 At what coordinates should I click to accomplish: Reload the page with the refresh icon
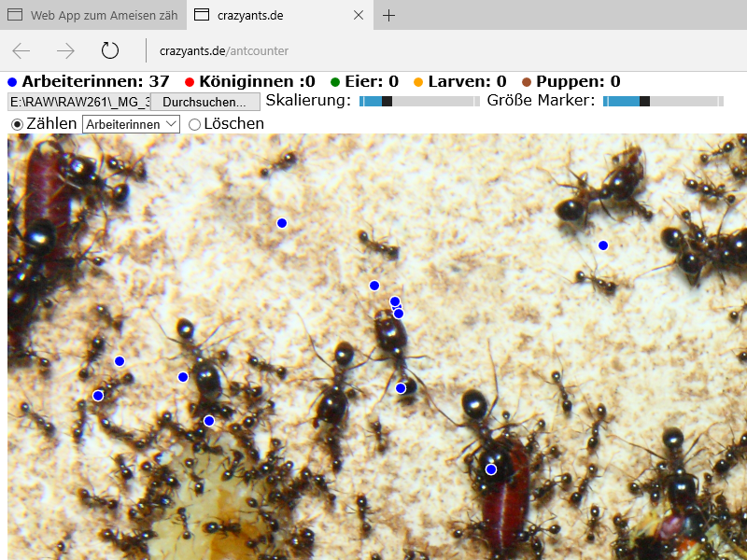(110, 50)
